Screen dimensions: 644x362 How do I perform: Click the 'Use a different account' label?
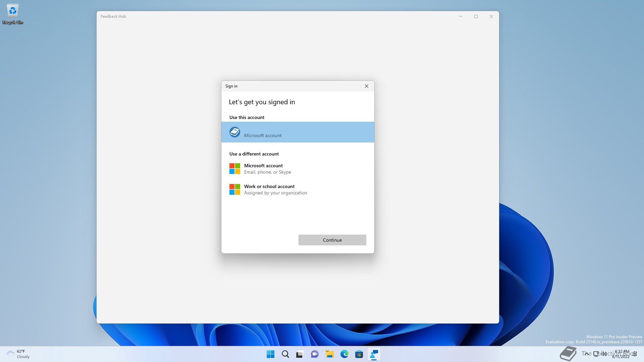[254, 154]
